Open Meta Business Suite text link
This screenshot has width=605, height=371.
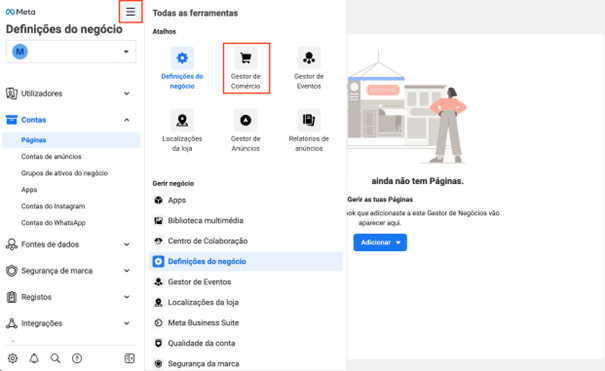pyautogui.click(x=203, y=323)
